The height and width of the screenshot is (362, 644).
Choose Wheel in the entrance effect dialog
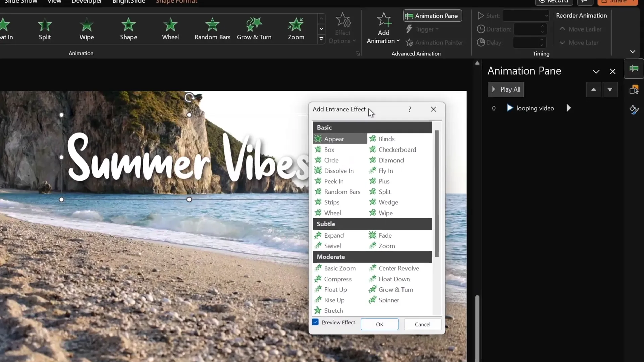(x=332, y=213)
